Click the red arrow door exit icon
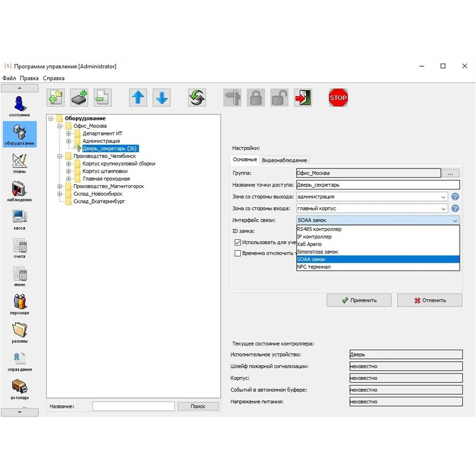The width and height of the screenshot is (476, 476). pyautogui.click(x=303, y=98)
